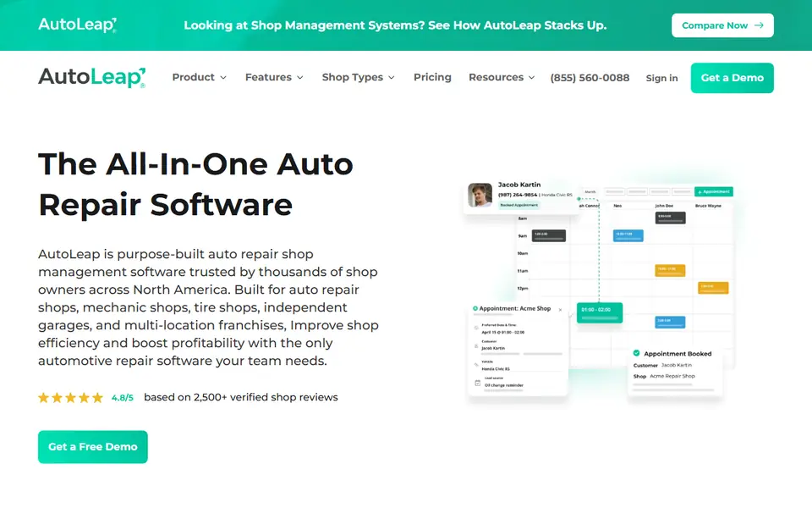Click 'based on 2,500+ verified shop reviews' text
Screen dimensions: 812x508
click(241, 397)
